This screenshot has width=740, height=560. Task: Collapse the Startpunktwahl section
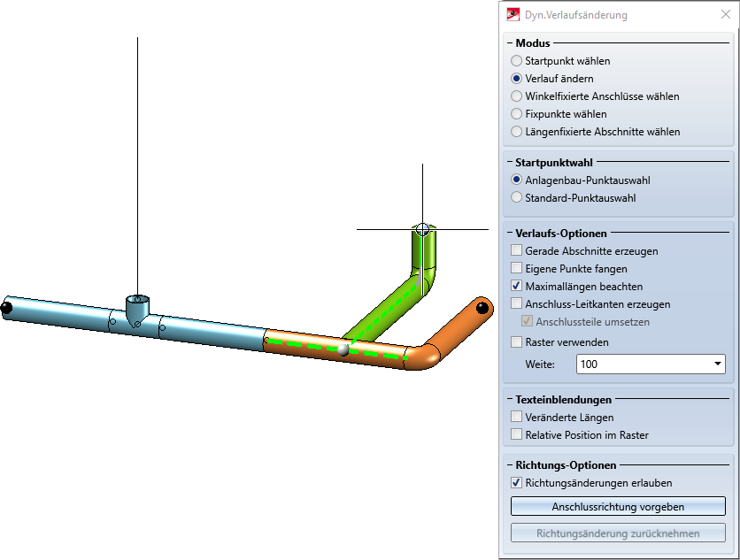tap(510, 162)
